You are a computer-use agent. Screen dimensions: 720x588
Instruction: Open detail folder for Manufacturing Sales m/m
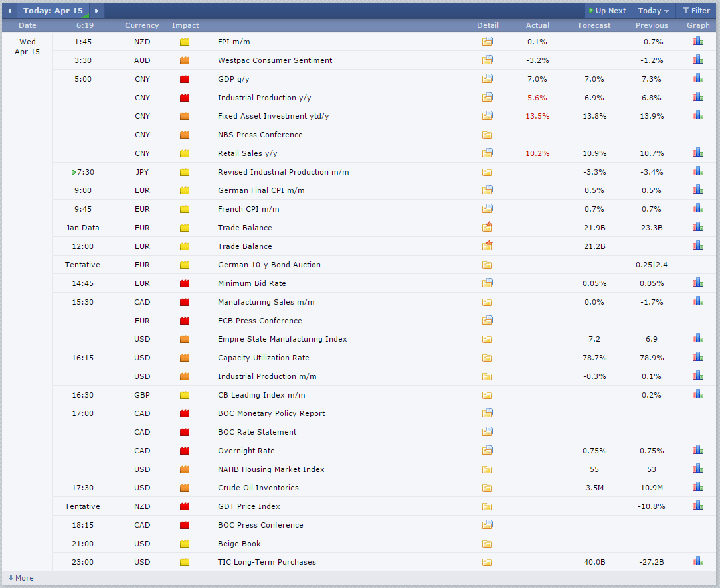[x=487, y=302]
